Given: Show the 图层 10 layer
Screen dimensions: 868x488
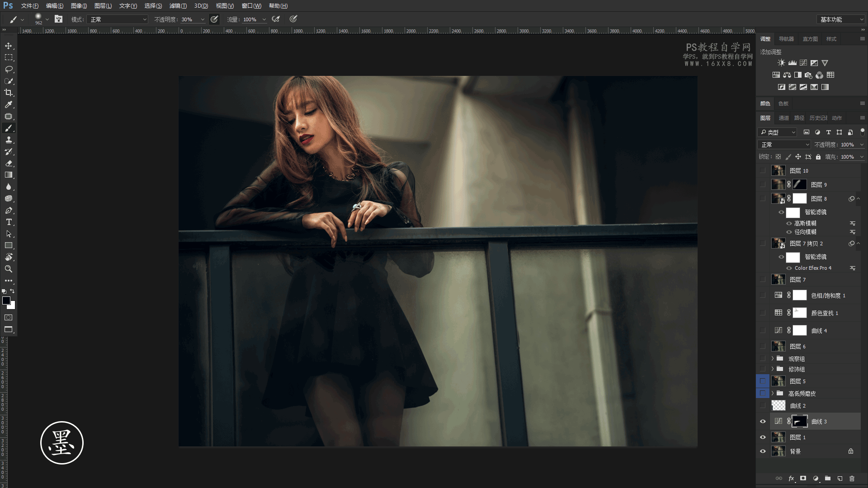Looking at the screenshot, I should 763,171.
